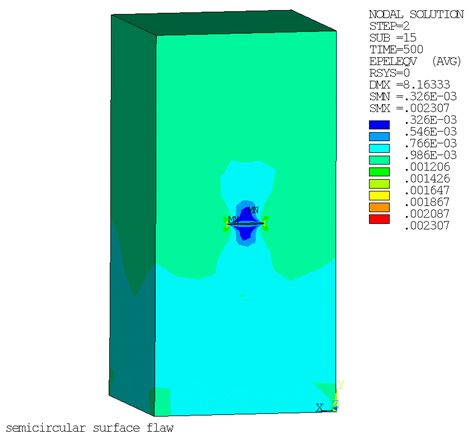Click the X axis label of triad
This screenshot has width=472, height=440.
coord(320,407)
